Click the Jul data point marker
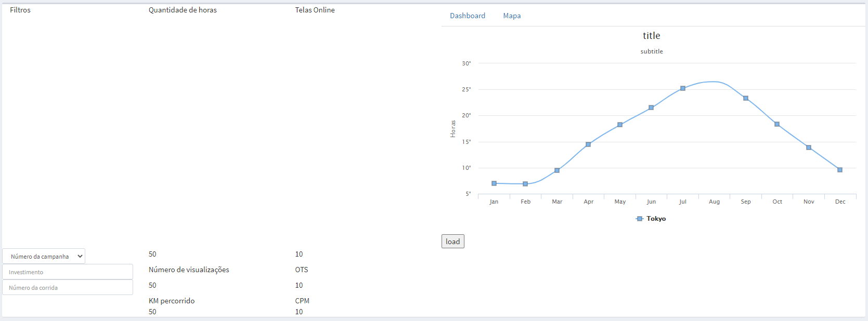This screenshot has width=868, height=321. coord(683,88)
